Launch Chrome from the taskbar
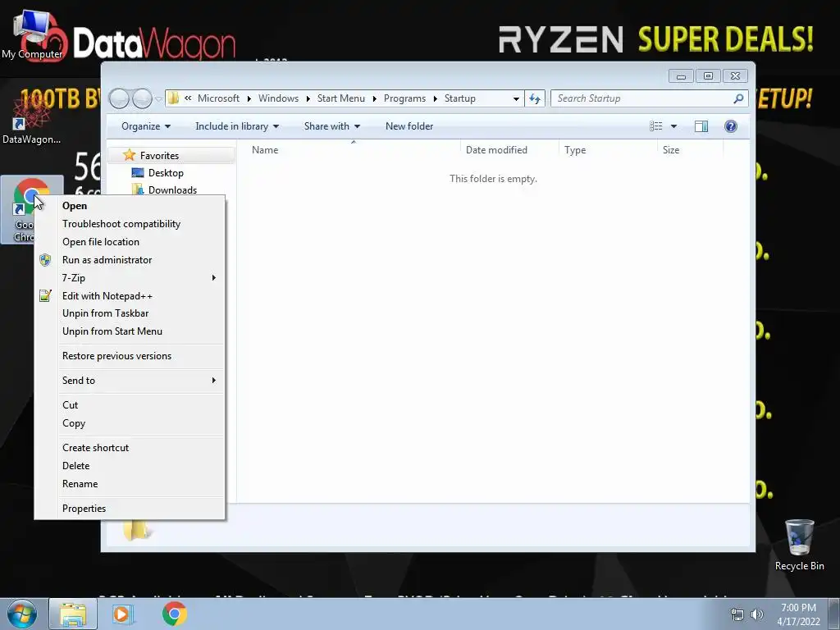This screenshot has width=840, height=630. tap(174, 614)
